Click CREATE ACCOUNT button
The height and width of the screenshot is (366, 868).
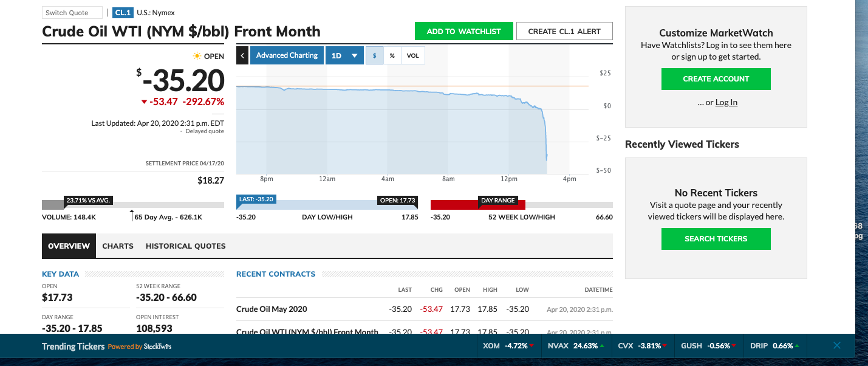pos(716,78)
